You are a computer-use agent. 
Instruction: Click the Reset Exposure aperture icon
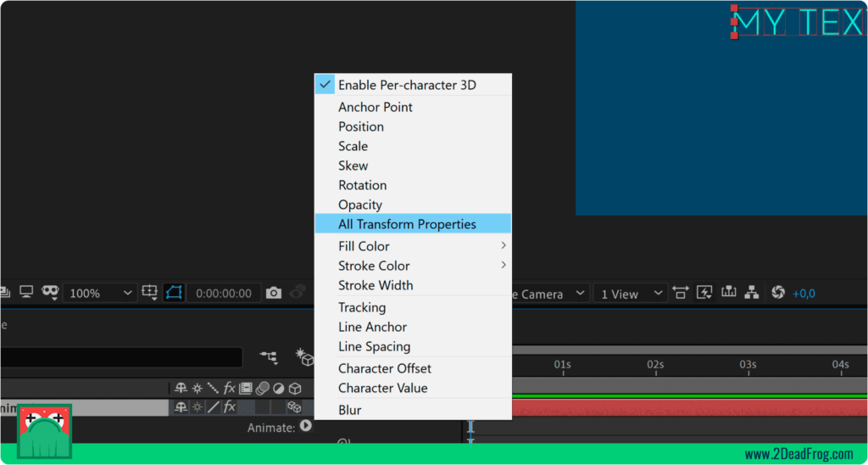click(x=778, y=293)
